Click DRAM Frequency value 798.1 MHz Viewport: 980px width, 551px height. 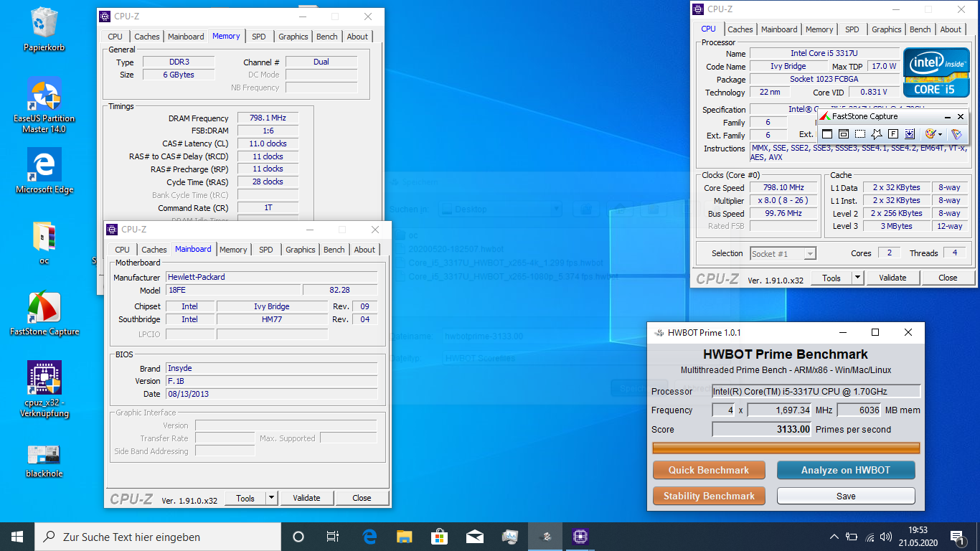pyautogui.click(x=268, y=118)
